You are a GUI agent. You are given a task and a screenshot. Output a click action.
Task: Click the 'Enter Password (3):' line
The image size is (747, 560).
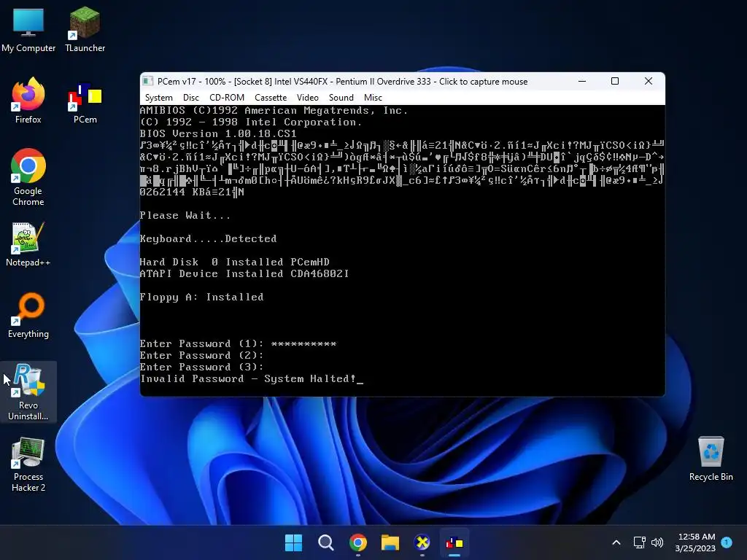pyautogui.click(x=202, y=367)
